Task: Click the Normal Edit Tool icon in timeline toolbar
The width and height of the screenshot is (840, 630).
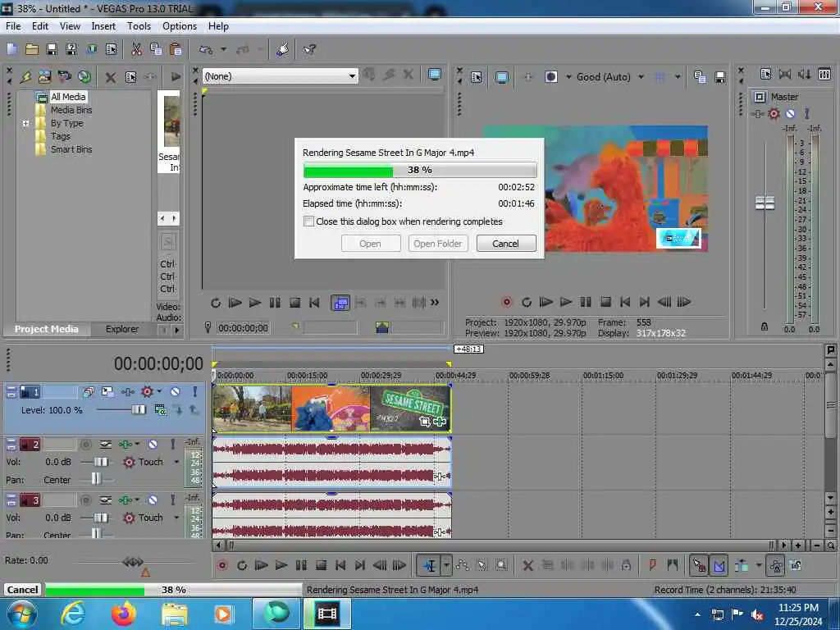Action: coord(430,565)
